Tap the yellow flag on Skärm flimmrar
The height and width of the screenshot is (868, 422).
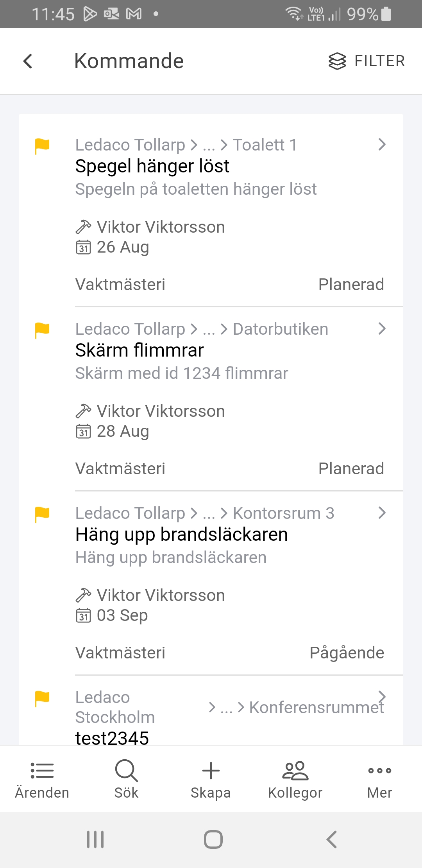(42, 330)
